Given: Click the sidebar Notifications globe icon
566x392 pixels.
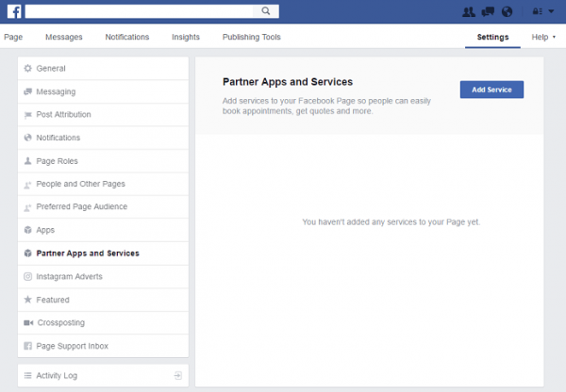Looking at the screenshot, I should coord(27,138).
